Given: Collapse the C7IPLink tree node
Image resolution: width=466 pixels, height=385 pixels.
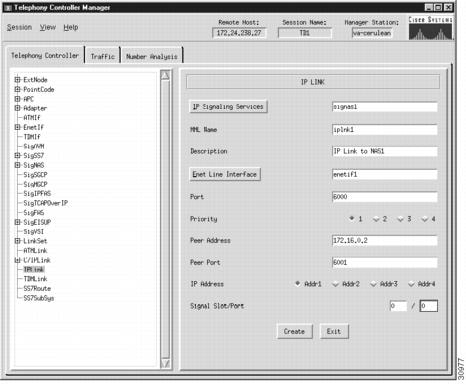Looking at the screenshot, I should point(17,260).
